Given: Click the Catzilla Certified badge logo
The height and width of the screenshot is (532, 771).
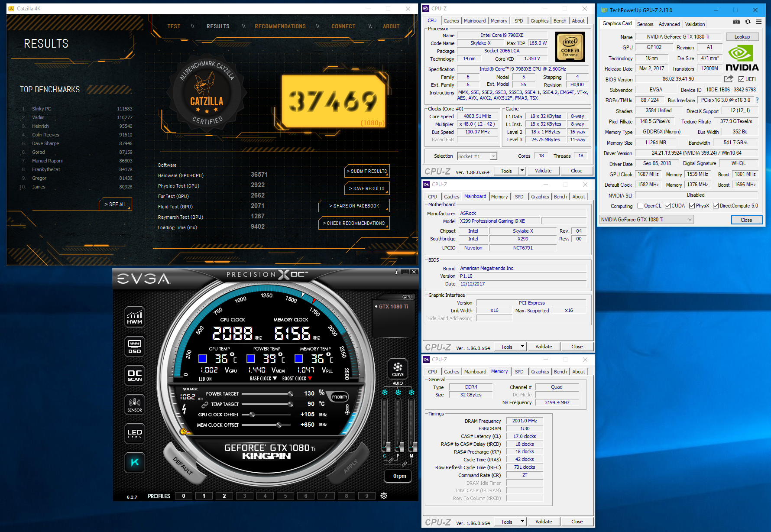Looking at the screenshot, I should 207,94.
